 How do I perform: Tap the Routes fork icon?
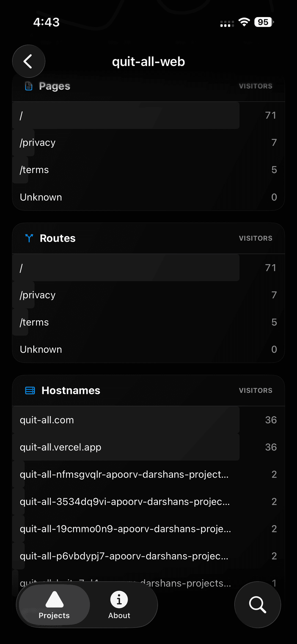point(29,238)
